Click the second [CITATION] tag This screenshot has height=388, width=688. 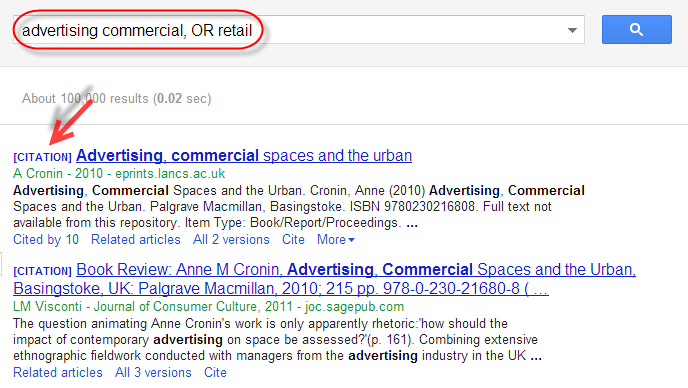click(43, 271)
